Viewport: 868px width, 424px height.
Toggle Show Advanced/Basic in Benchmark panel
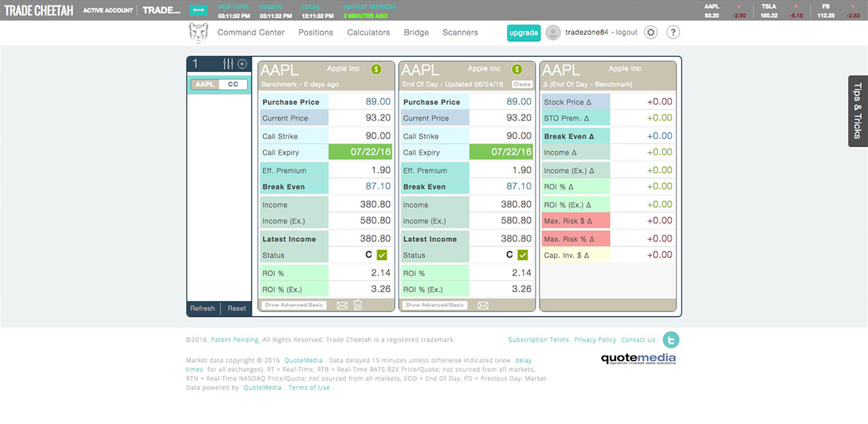pos(294,305)
